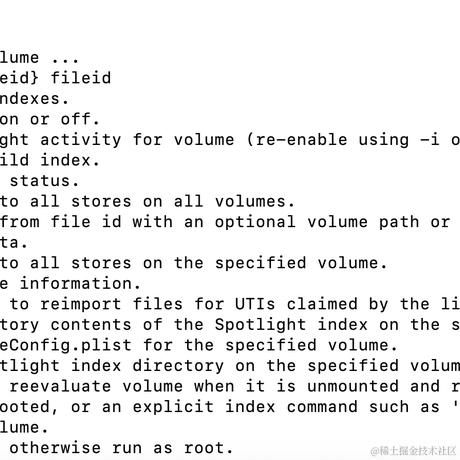Click the word "unmounted" in the terminal text

coord(353,386)
